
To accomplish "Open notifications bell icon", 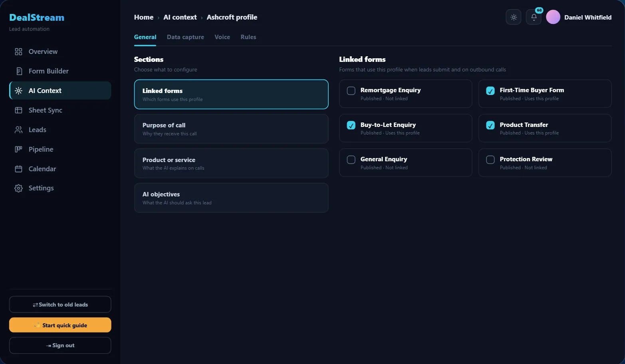I will click(534, 17).
